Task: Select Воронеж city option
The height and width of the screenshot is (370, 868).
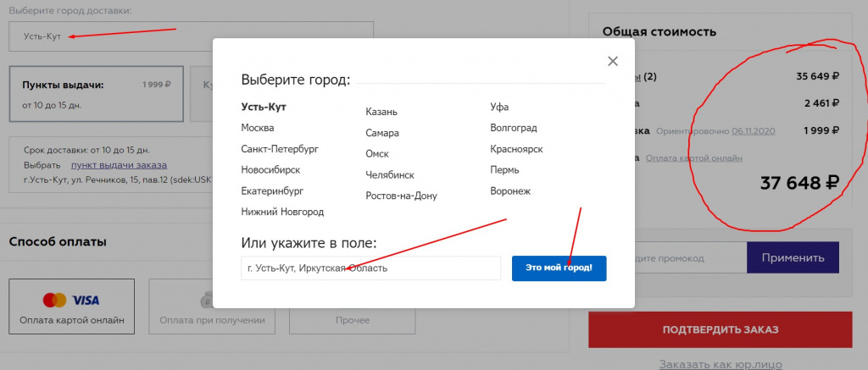Action: point(510,191)
